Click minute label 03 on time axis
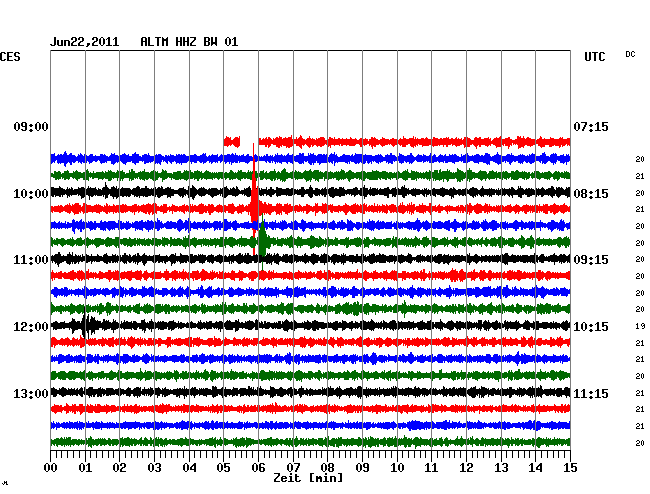Screen dimensions: 650x494 [154, 467]
